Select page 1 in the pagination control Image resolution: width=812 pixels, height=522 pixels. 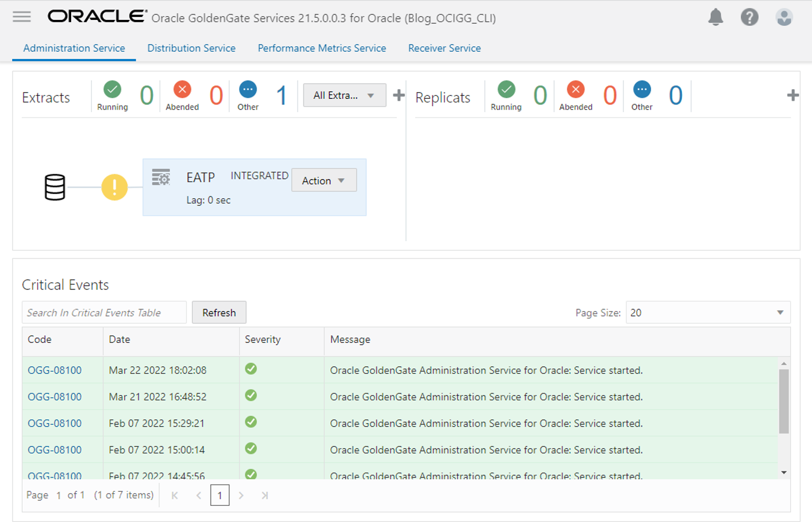tap(220, 495)
